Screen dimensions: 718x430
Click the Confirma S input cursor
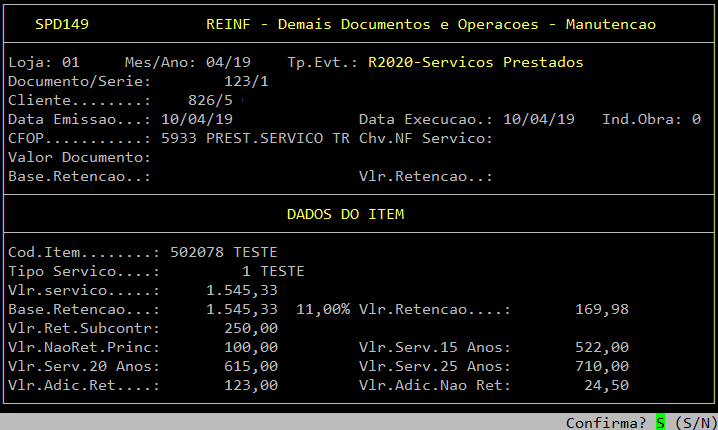pyautogui.click(x=660, y=422)
